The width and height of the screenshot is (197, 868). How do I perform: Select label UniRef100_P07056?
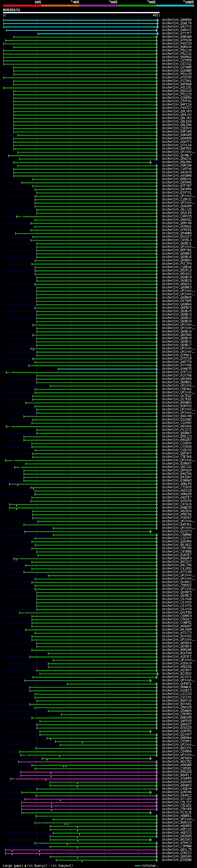point(177,365)
